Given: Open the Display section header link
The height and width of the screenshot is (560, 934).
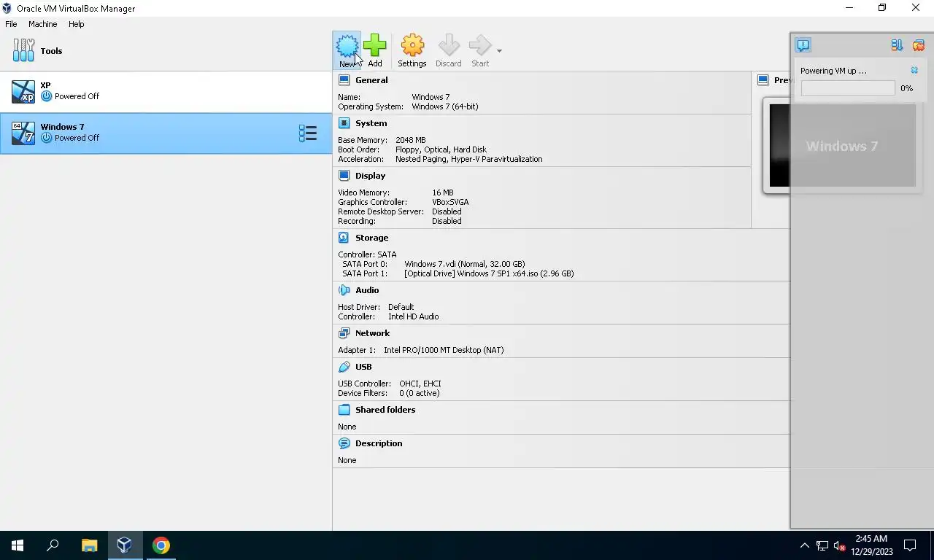Looking at the screenshot, I should (370, 176).
